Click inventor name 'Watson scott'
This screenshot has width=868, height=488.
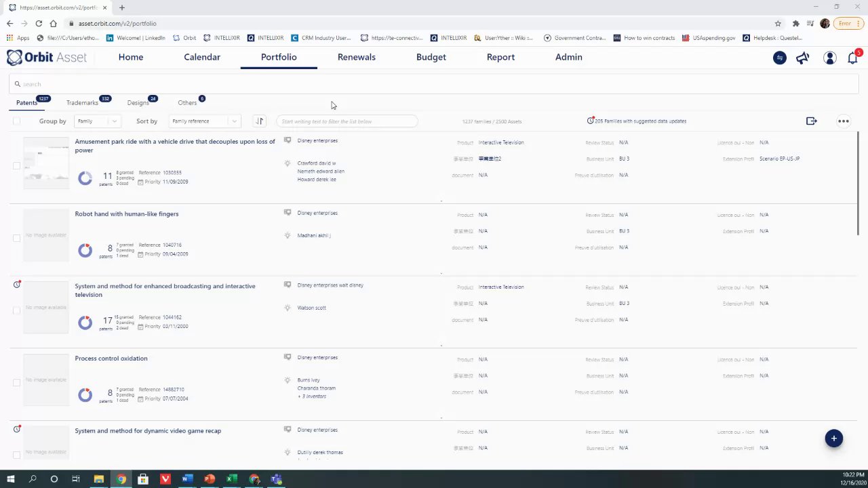coord(311,308)
